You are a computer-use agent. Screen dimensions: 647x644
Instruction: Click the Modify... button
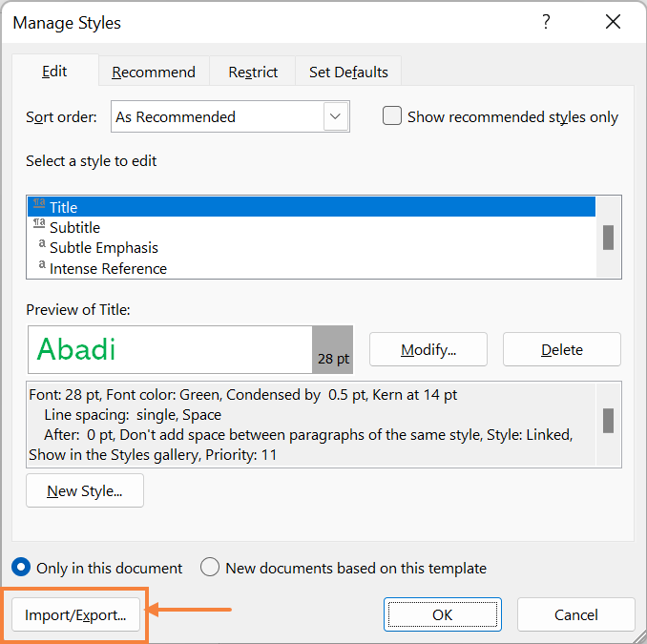pos(428,349)
